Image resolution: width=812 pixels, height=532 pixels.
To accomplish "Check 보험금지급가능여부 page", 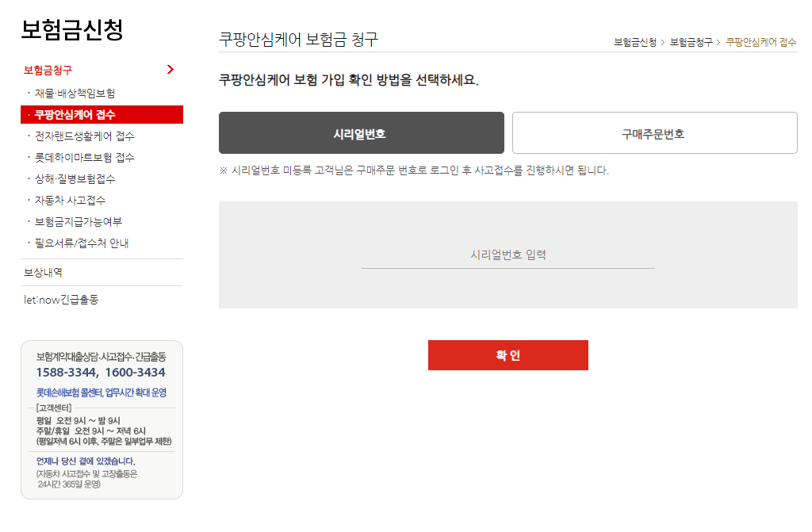I will (80, 221).
